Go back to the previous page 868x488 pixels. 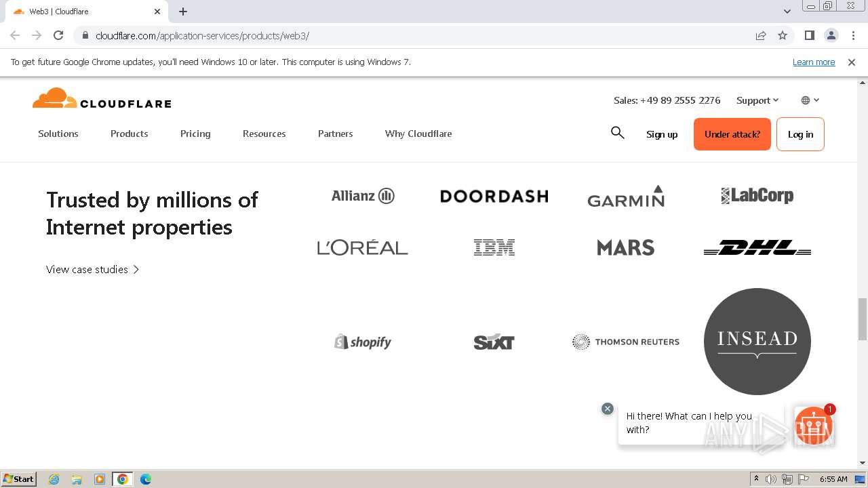point(15,35)
